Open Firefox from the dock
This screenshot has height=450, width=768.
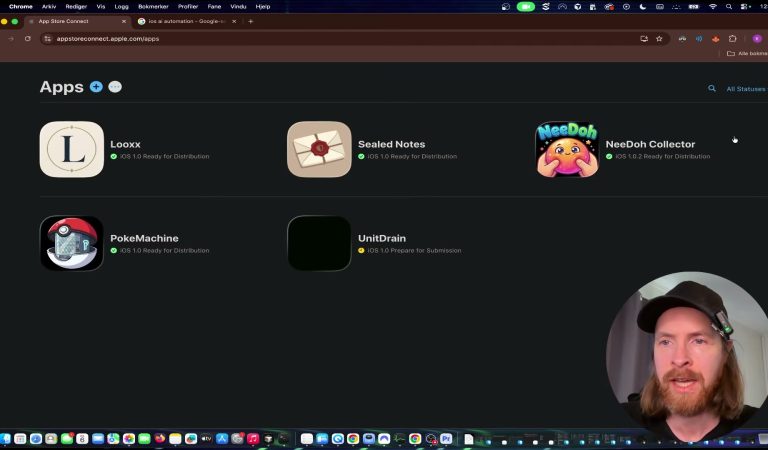[x=160, y=439]
